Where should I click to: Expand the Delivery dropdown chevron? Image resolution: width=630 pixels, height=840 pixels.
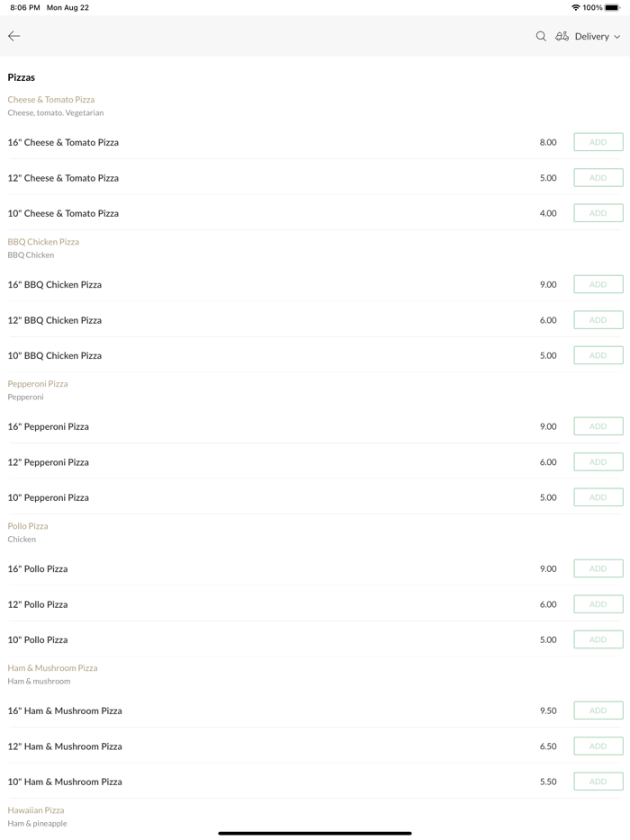(x=617, y=37)
